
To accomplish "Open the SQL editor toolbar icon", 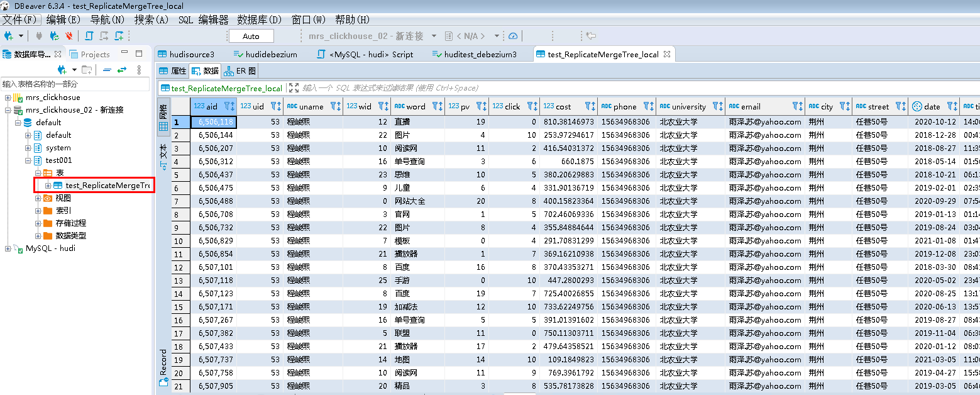I will click(x=89, y=36).
